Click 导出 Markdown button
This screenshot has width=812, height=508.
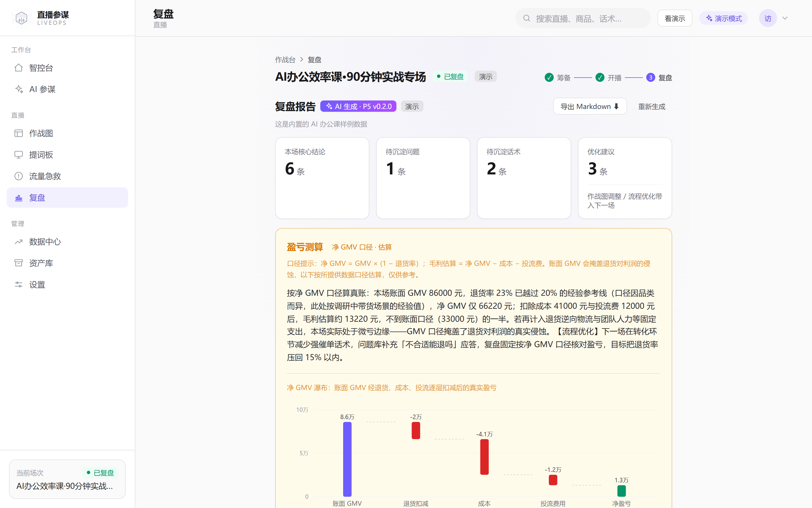click(x=590, y=106)
